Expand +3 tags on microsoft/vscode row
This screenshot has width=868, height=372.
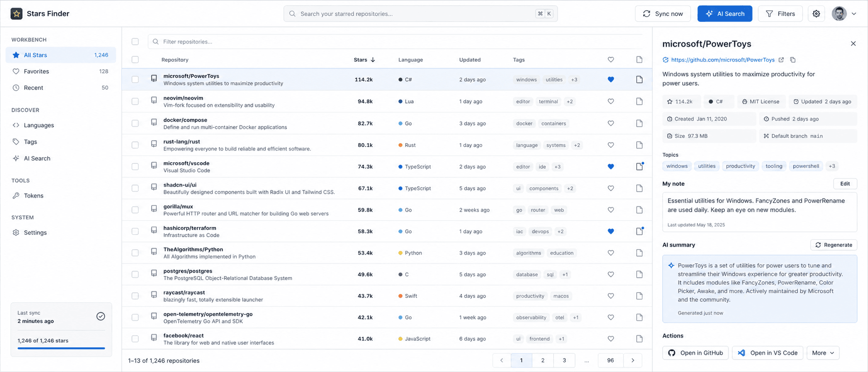pyautogui.click(x=558, y=167)
